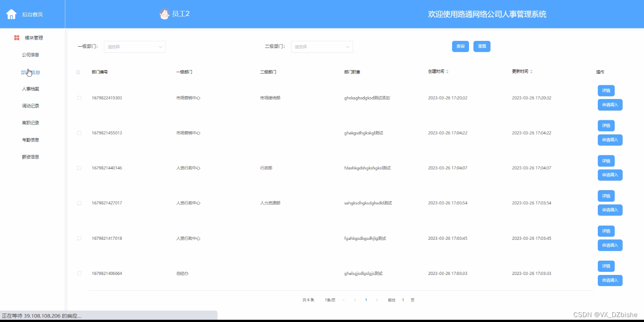Sort by the 更新时间 sort arrows
The height and width of the screenshot is (322, 644).
[531, 72]
